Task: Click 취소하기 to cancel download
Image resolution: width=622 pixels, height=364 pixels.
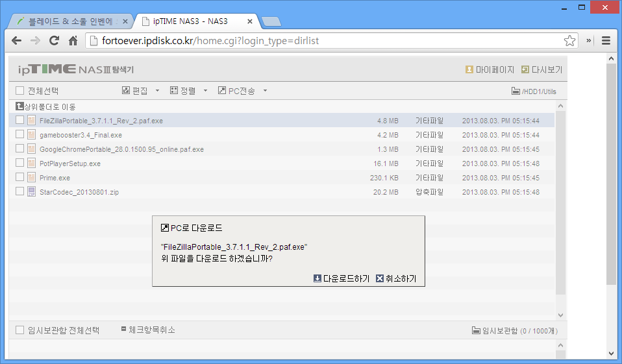Action: pos(395,278)
